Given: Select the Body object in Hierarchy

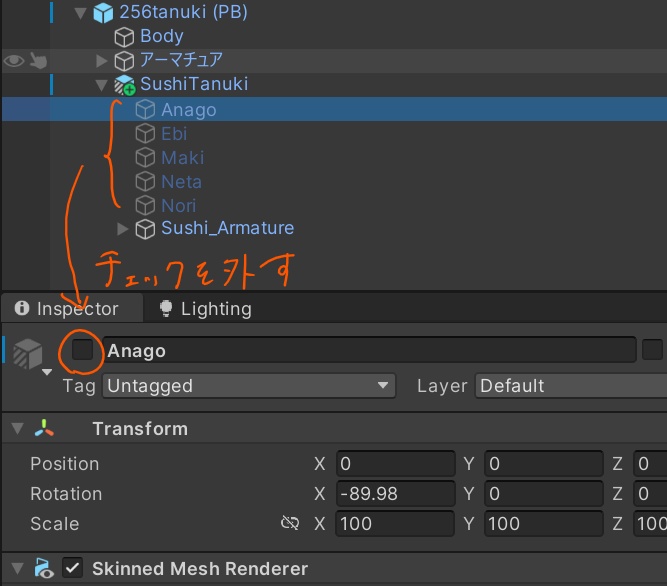Looking at the screenshot, I should tap(161, 37).
